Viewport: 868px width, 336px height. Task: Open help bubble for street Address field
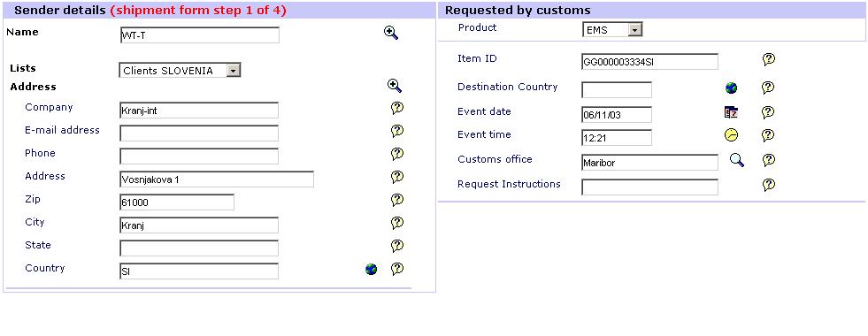397,177
